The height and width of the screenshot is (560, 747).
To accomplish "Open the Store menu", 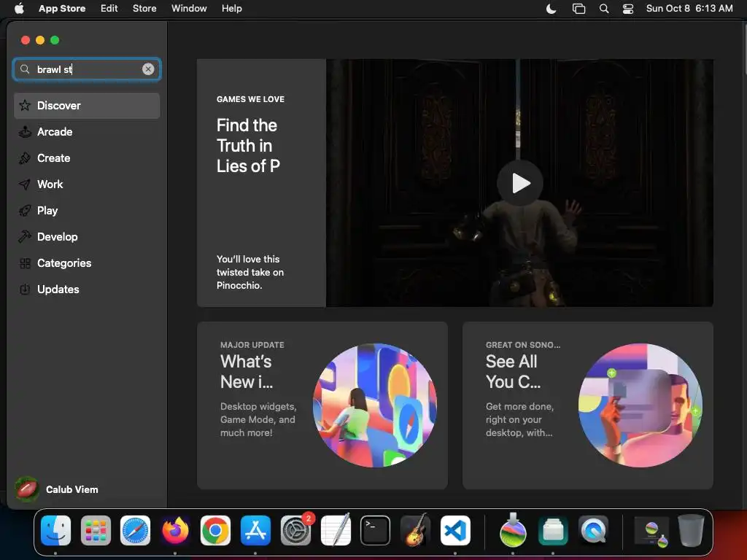I will pyautogui.click(x=144, y=8).
